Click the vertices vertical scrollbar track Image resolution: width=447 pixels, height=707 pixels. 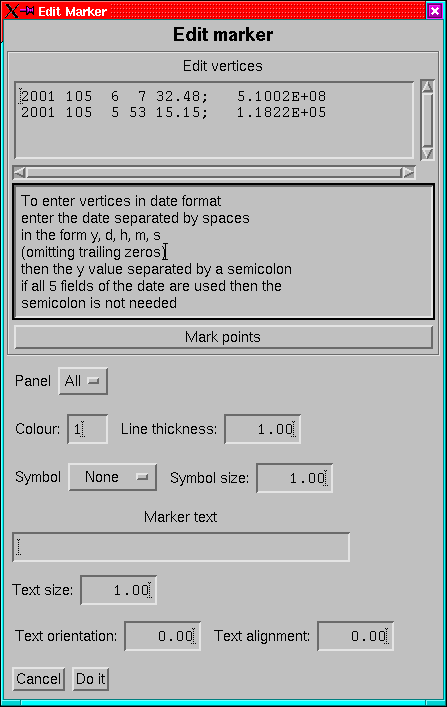427,120
